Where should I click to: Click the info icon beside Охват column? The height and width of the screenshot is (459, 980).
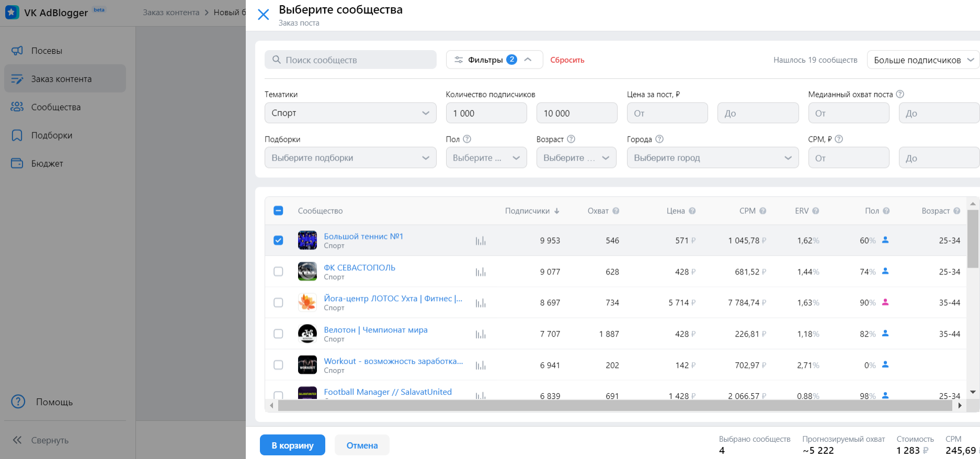click(616, 211)
